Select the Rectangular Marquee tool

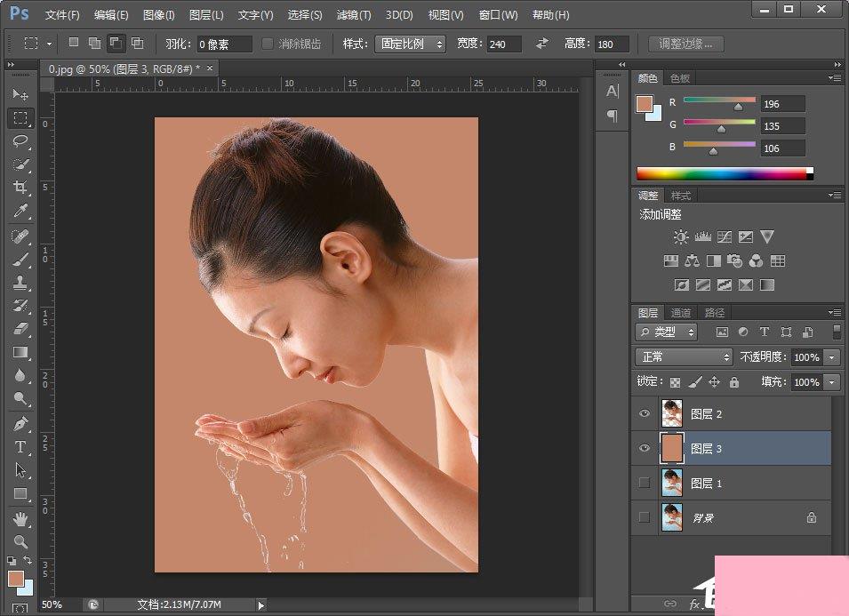20,117
